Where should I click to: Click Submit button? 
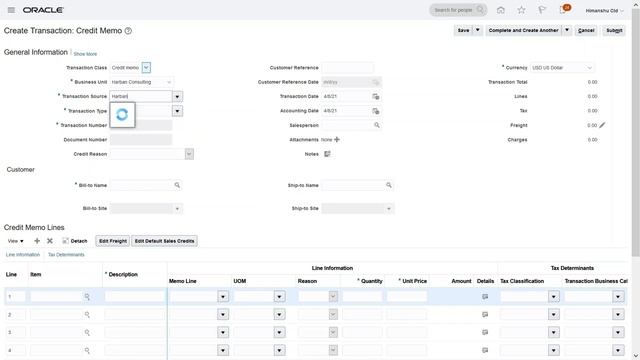coord(614,30)
